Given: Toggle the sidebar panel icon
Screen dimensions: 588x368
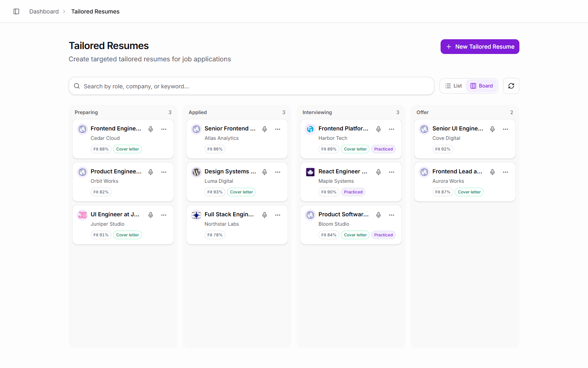Looking at the screenshot, I should click(x=16, y=11).
